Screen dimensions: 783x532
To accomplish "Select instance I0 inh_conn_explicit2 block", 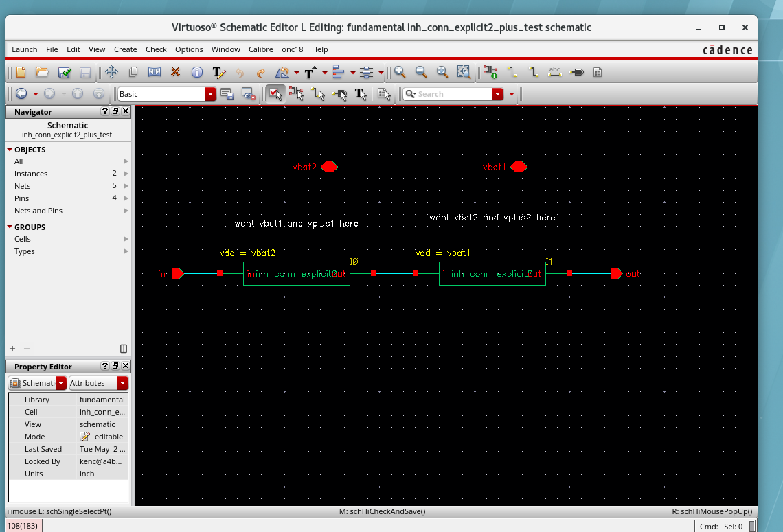I will (297, 273).
